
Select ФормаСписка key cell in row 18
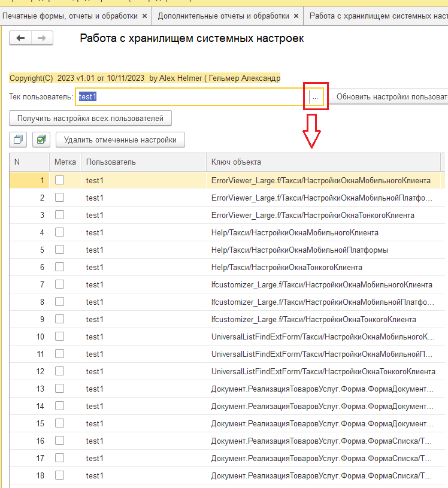323,476
